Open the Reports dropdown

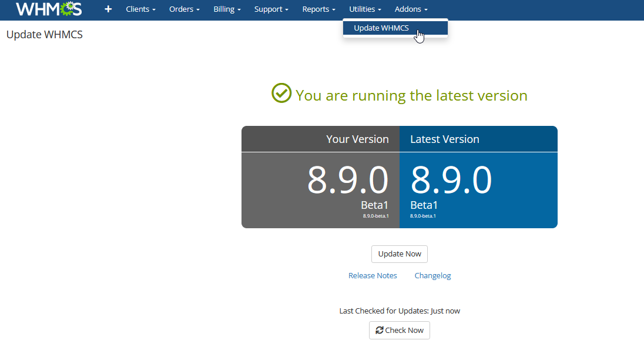(318, 9)
